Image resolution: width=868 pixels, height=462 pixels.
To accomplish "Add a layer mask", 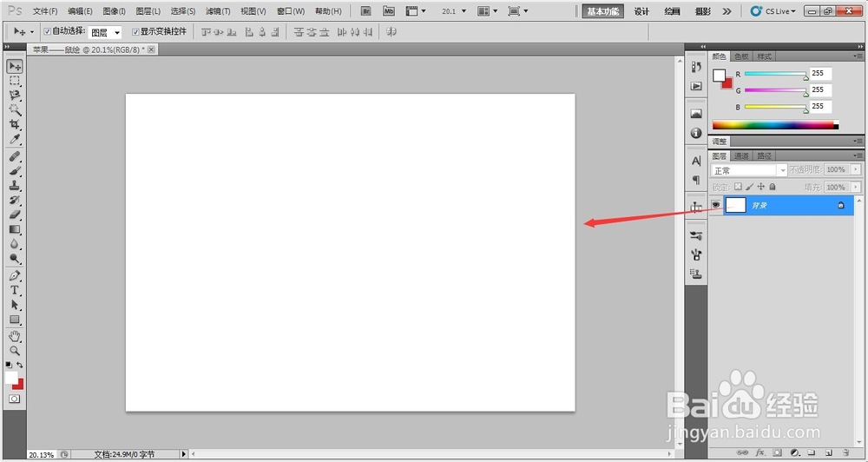I will tap(777, 452).
